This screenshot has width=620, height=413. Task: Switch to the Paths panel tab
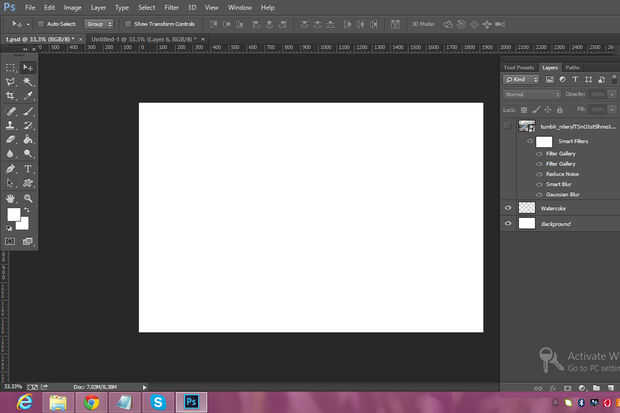tap(572, 67)
